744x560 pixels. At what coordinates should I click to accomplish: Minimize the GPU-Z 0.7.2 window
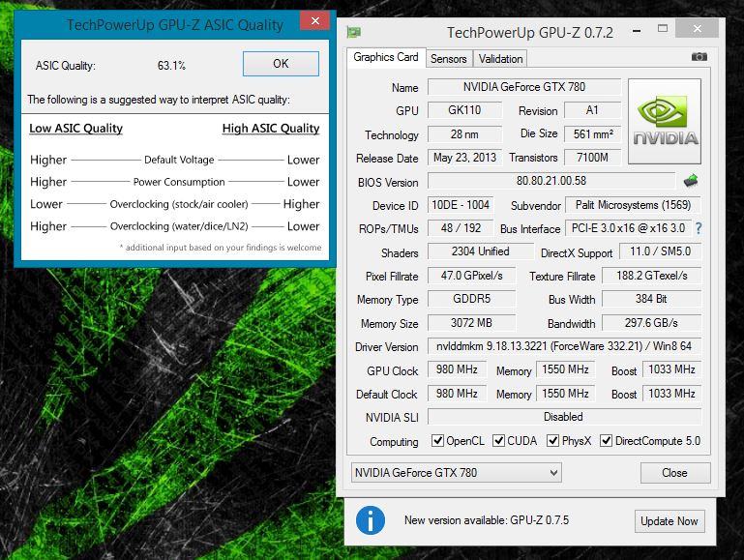pyautogui.click(x=637, y=31)
